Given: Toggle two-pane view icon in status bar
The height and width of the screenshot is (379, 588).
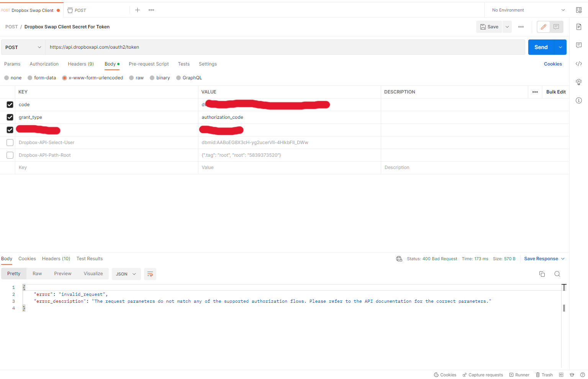Looking at the screenshot, I should [561, 375].
